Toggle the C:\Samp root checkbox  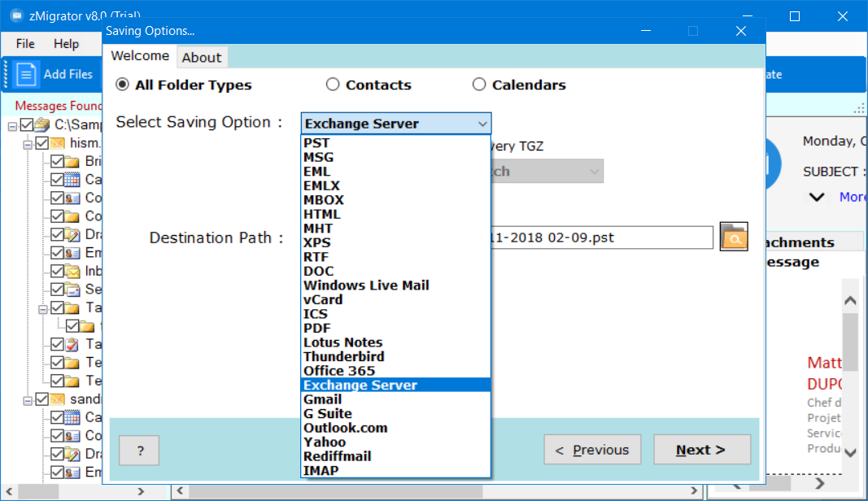pyautogui.click(x=27, y=124)
